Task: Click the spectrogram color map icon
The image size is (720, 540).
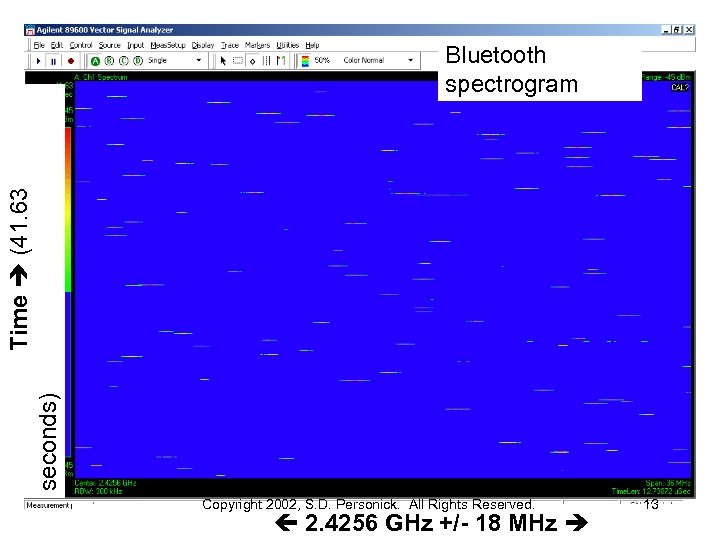Action: click(305, 61)
